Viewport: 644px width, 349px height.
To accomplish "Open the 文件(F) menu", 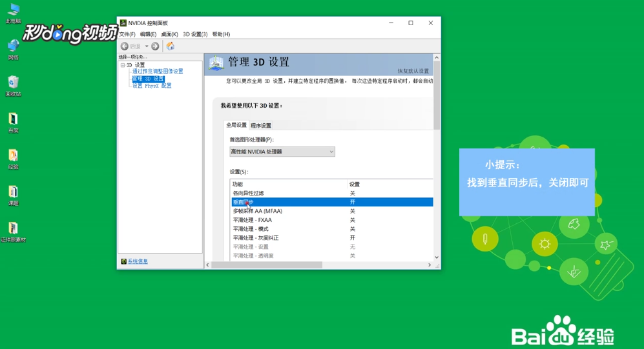I will pos(127,34).
